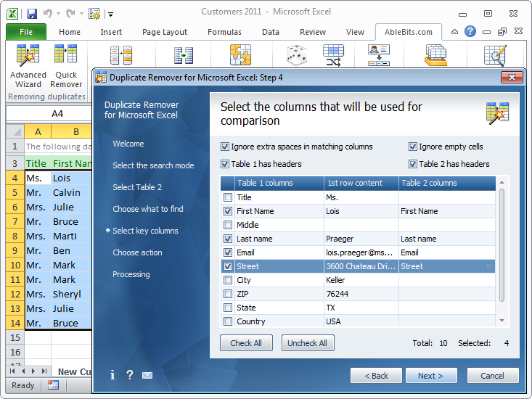Toggle Table 1 has headers checkbox
The height and width of the screenshot is (399, 532).
[224, 164]
